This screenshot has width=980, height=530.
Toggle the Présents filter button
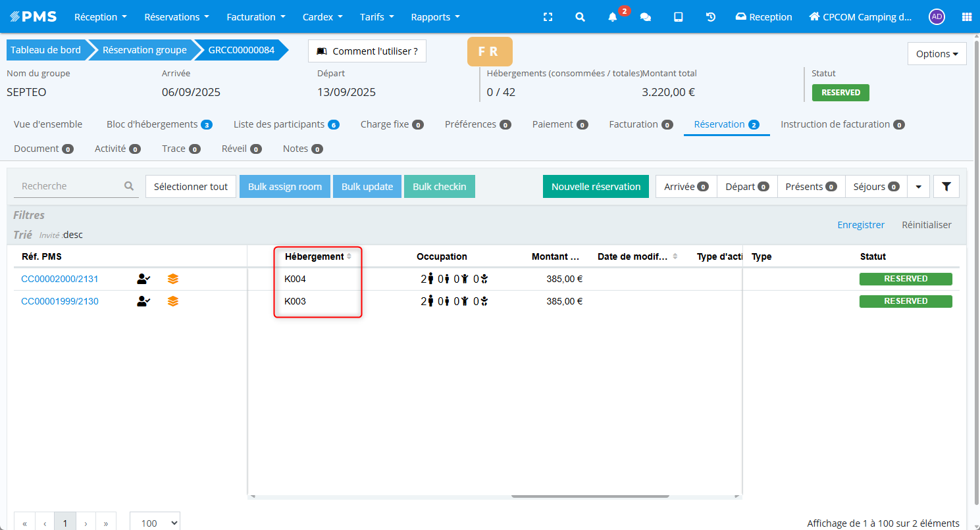pos(811,187)
